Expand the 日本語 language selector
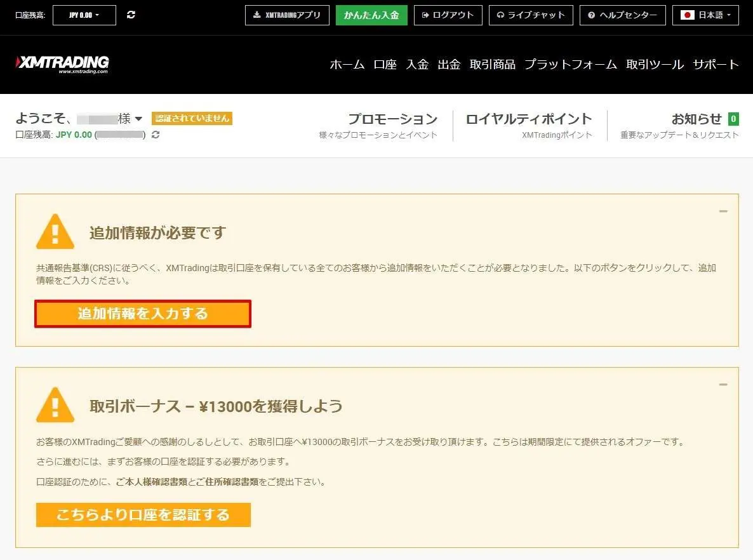The image size is (753, 560). pyautogui.click(x=705, y=15)
